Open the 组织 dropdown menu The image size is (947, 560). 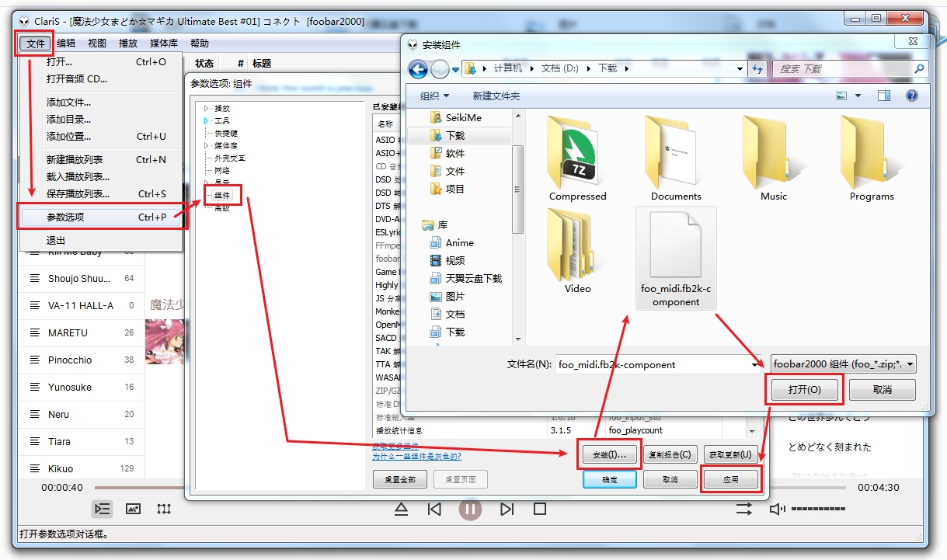pos(434,96)
